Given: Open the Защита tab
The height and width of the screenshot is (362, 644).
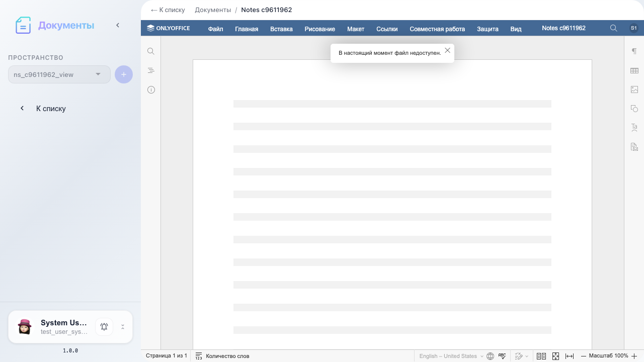Looking at the screenshot, I should point(488,29).
